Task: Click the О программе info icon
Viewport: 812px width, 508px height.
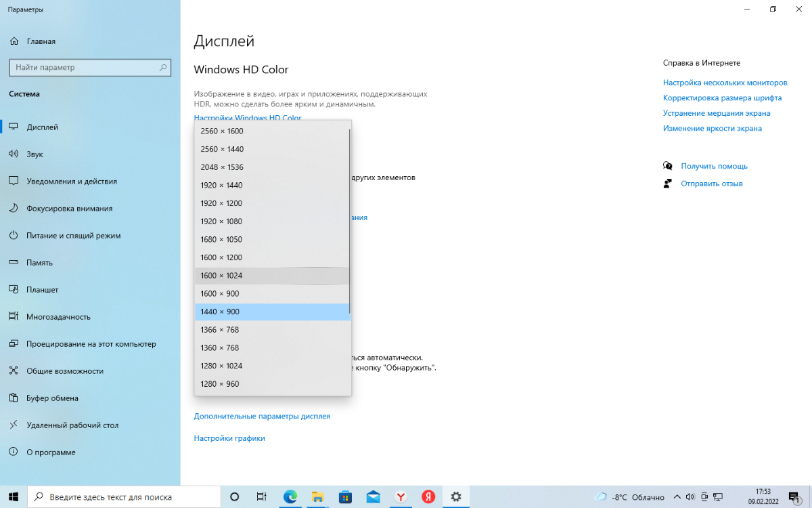Action: [x=14, y=452]
